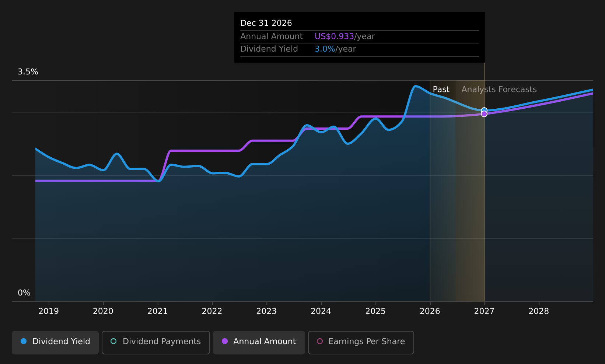Click the 2021 x-axis label
The width and height of the screenshot is (605, 364).
click(158, 311)
